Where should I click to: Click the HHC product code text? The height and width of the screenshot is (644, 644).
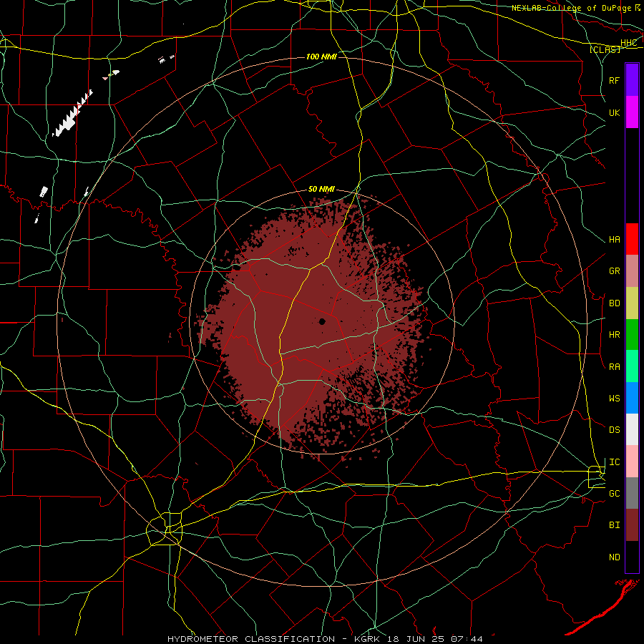(x=628, y=43)
